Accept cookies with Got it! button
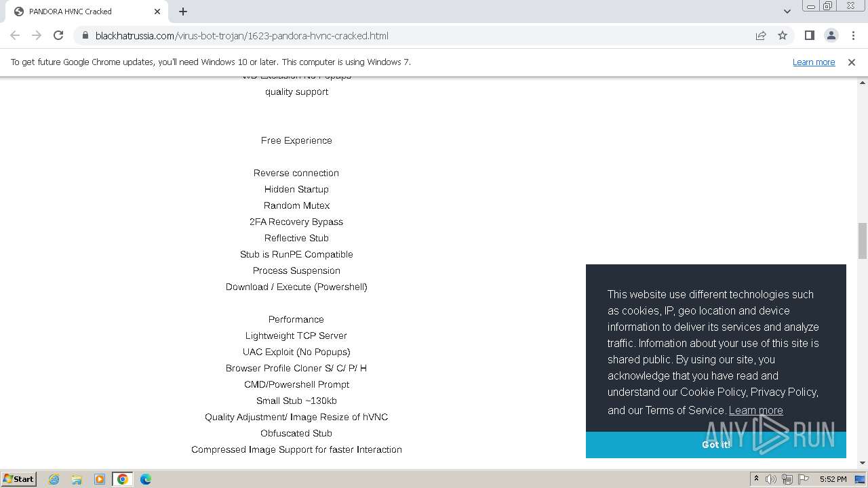This screenshot has height=488, width=868. [x=716, y=445]
